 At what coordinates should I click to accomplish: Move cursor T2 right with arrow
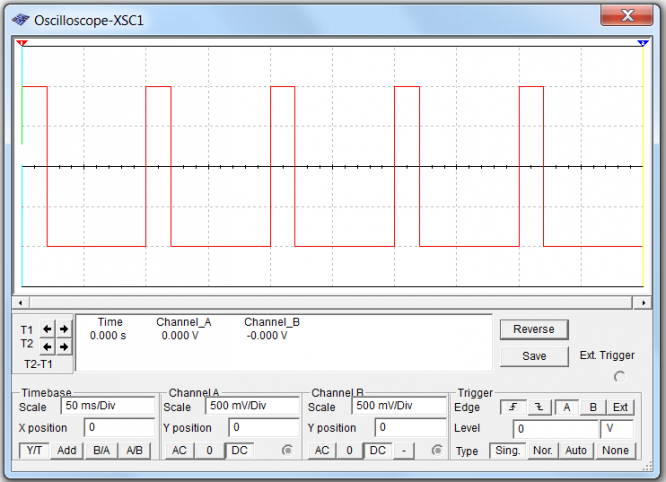(x=64, y=347)
